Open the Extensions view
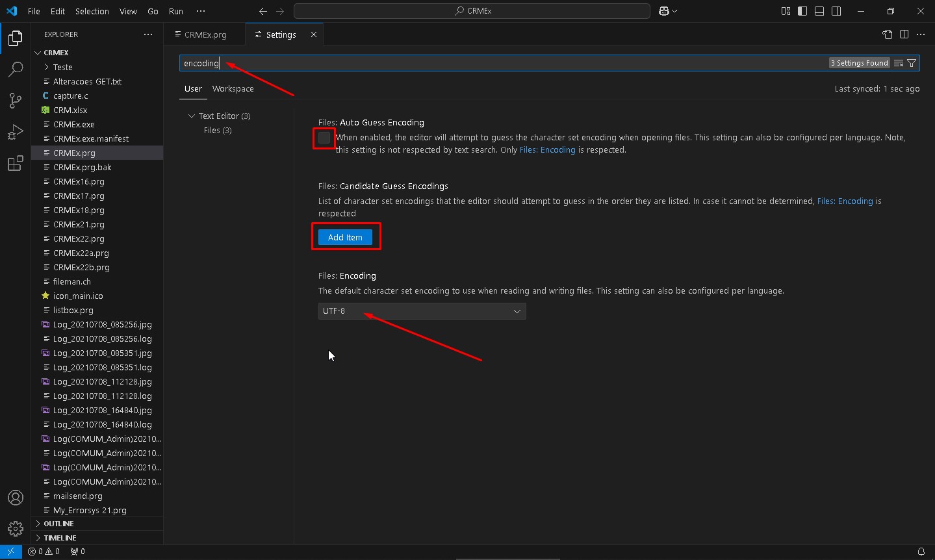 16,164
